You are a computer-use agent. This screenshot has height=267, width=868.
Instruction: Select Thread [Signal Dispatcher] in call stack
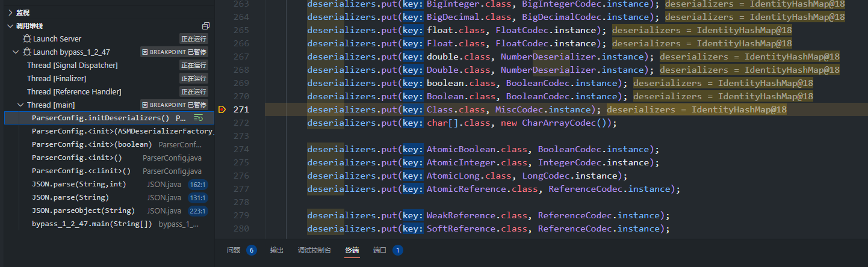click(72, 66)
